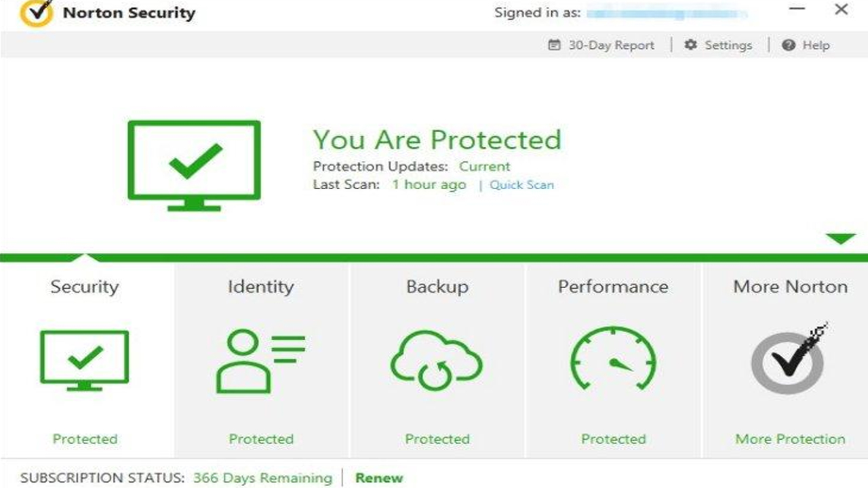Click the More Norton checkmark icon
Image resolution: width=868 pixels, height=488 pixels.
coord(790,360)
